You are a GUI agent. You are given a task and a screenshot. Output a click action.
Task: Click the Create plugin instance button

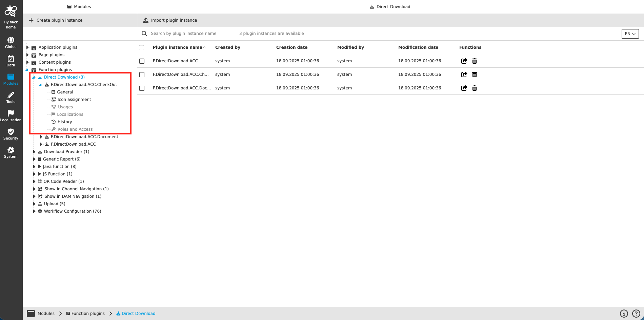[x=55, y=20]
